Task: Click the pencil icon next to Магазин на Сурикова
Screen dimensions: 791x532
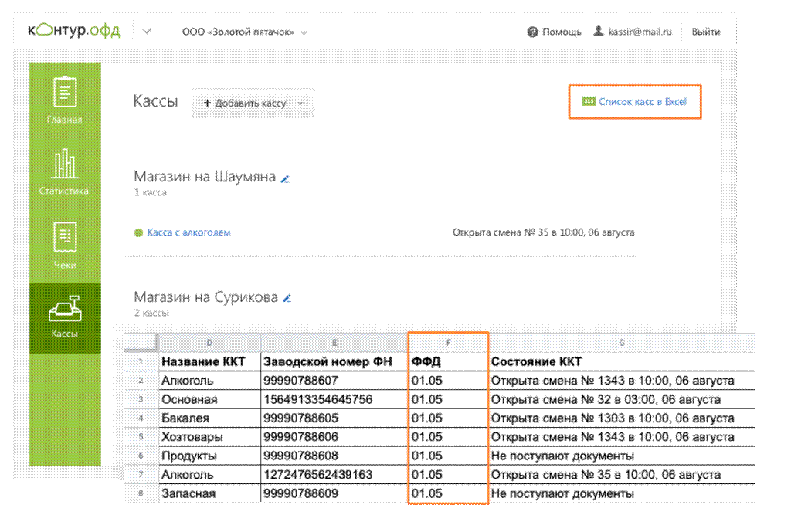Action: 287,299
